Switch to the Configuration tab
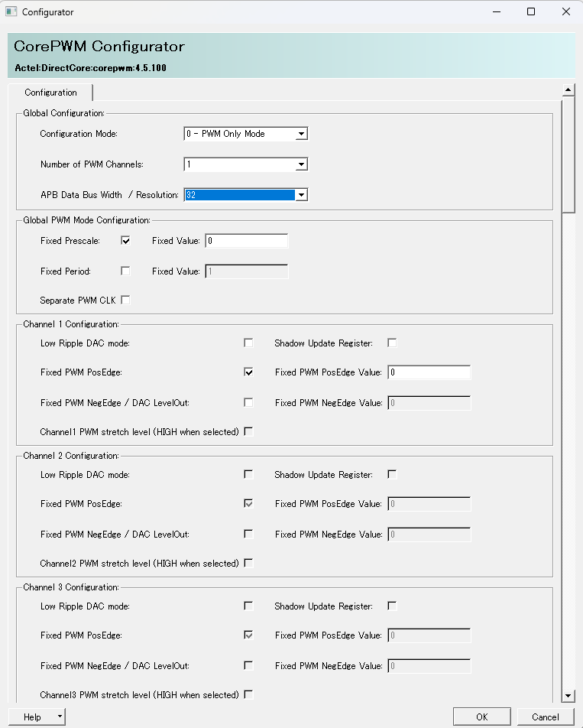Image resolution: width=583 pixels, height=728 pixels. click(x=50, y=93)
